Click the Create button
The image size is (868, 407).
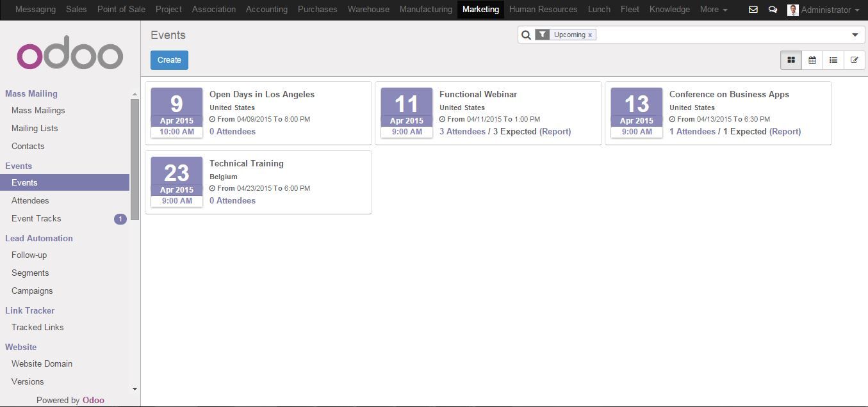point(169,60)
